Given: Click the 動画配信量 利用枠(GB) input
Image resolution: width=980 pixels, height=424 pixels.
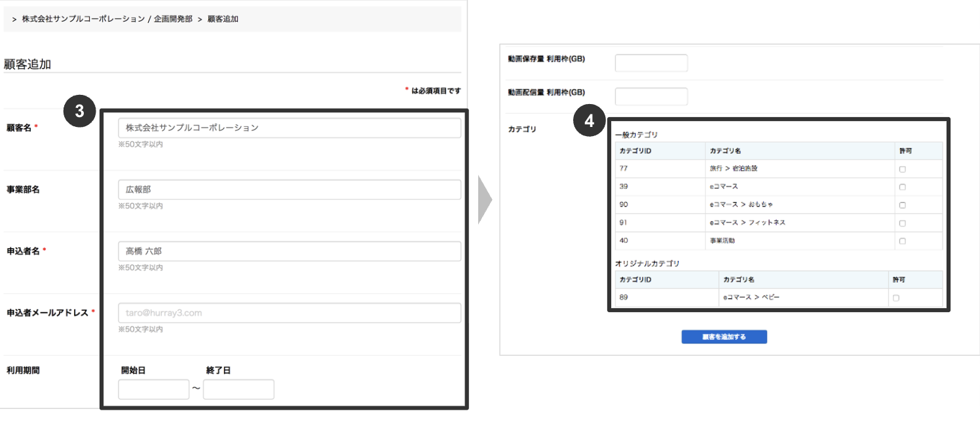Looking at the screenshot, I should click(x=650, y=96).
